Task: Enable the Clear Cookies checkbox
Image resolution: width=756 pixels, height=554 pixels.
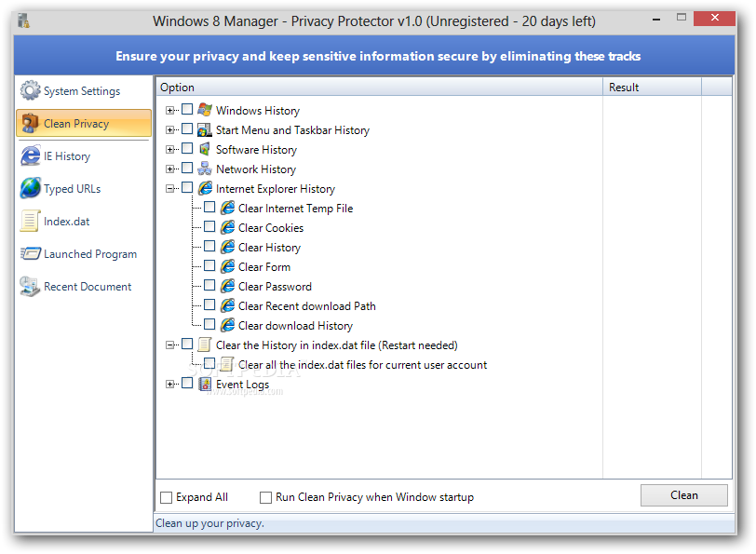Action: click(209, 226)
